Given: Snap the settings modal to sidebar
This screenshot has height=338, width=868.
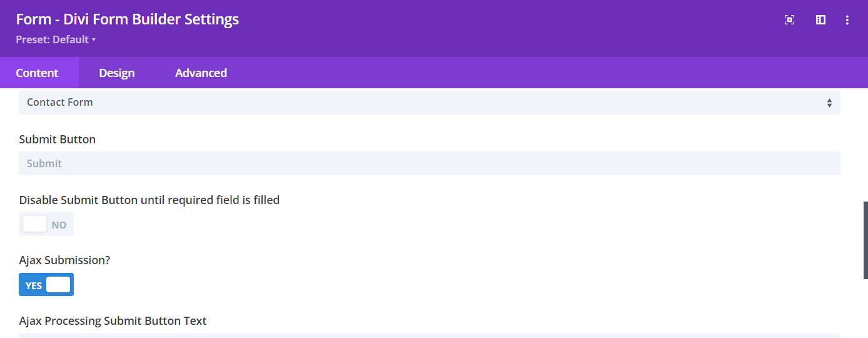Looking at the screenshot, I should click(x=820, y=20).
